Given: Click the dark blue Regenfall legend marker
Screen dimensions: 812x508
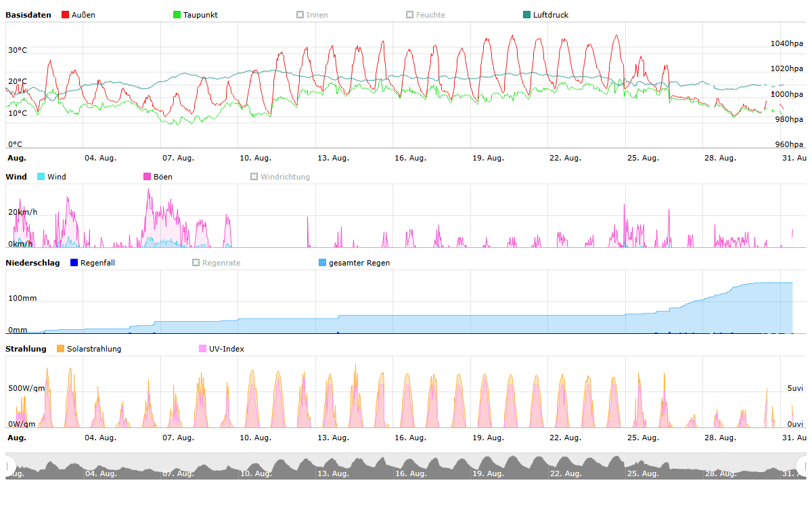Looking at the screenshot, I should click(74, 263).
